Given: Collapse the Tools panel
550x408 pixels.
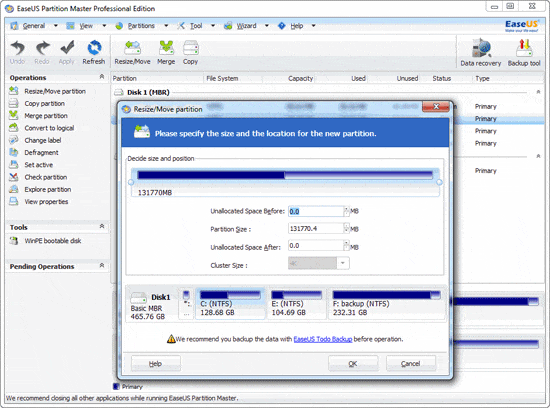Looking at the screenshot, I should (102, 226).
